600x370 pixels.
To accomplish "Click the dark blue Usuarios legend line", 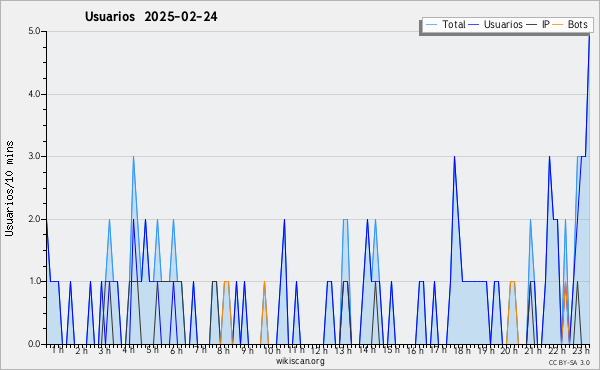I will (474, 24).
